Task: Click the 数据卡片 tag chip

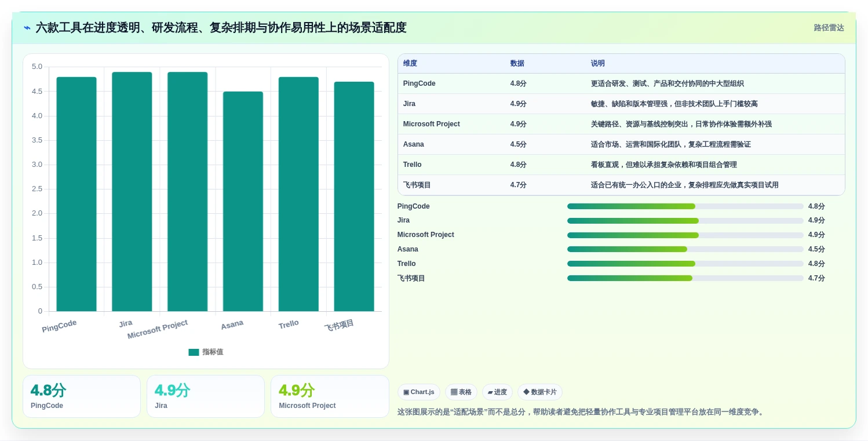Action: pyautogui.click(x=540, y=392)
